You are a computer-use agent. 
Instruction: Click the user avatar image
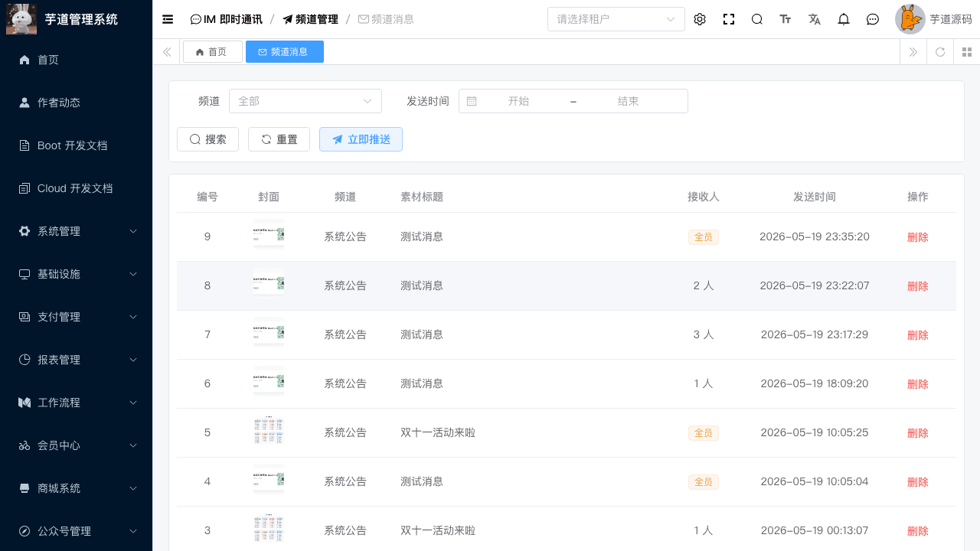910,19
